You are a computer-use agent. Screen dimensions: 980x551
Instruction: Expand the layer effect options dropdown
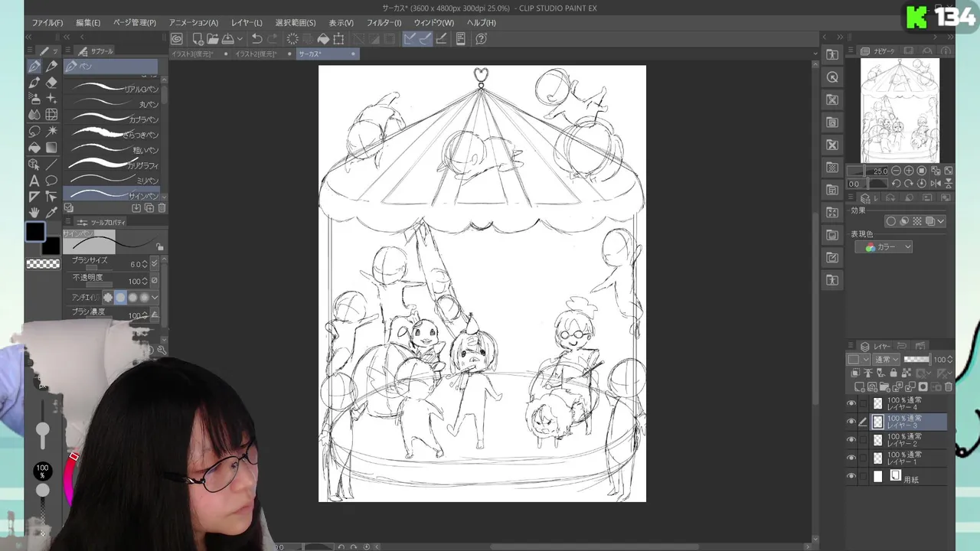(941, 221)
